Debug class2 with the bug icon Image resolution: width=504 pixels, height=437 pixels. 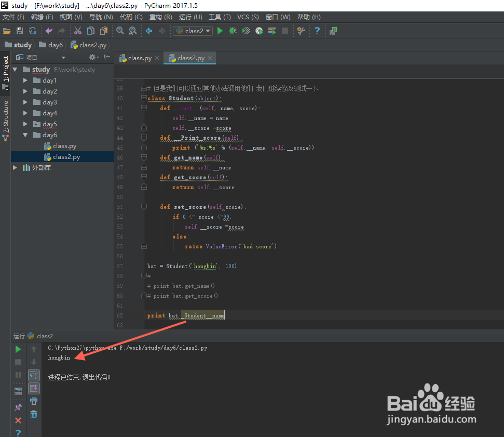tap(233, 31)
